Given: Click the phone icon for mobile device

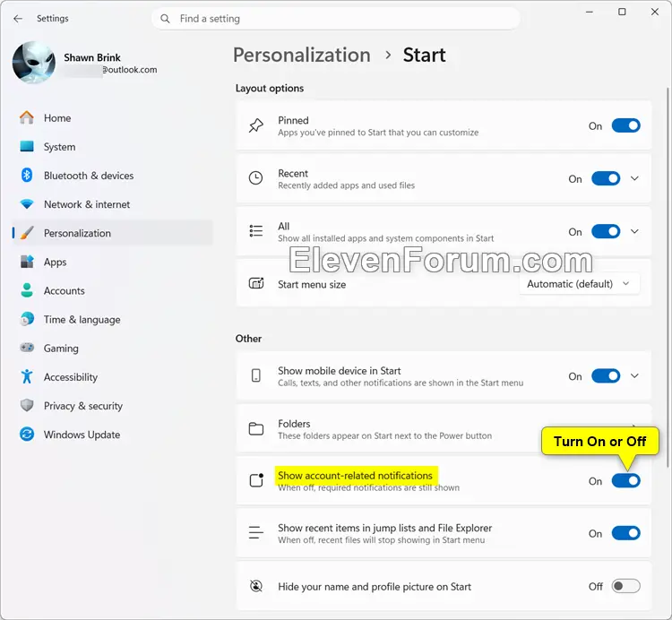Looking at the screenshot, I should (x=256, y=375).
